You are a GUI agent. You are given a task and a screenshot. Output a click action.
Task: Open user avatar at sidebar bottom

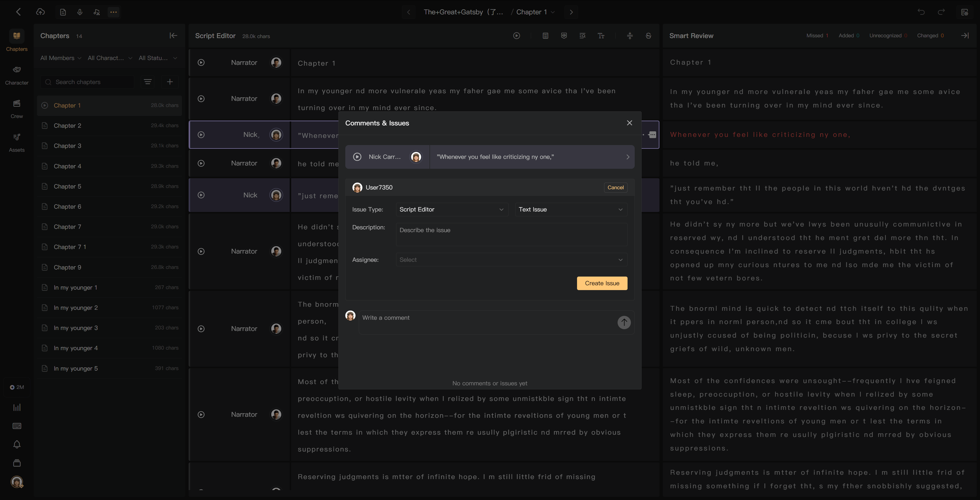(17, 482)
